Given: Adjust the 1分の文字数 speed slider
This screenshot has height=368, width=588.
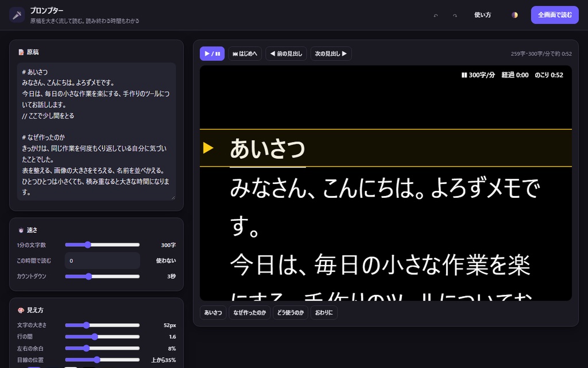Looking at the screenshot, I should point(102,245).
